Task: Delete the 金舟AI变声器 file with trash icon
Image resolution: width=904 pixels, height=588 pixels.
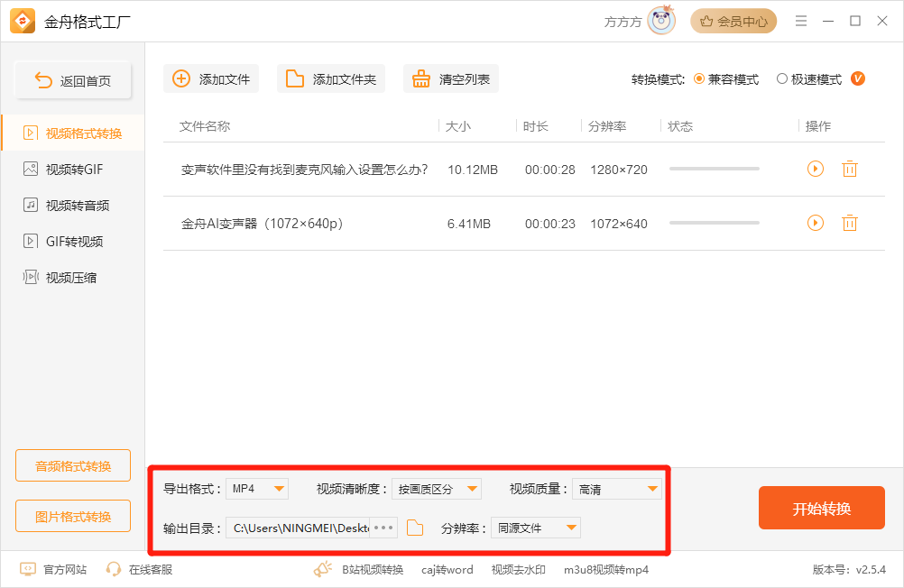Action: (x=849, y=223)
